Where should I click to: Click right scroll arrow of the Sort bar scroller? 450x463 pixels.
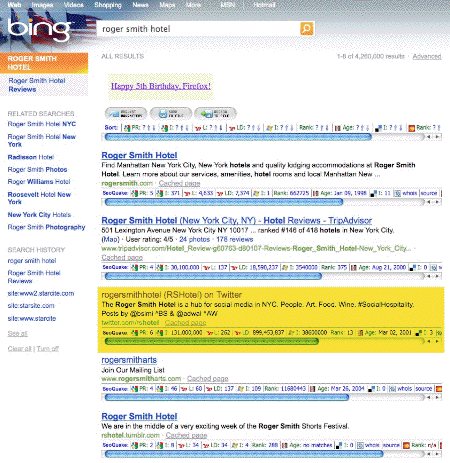click(437, 137)
